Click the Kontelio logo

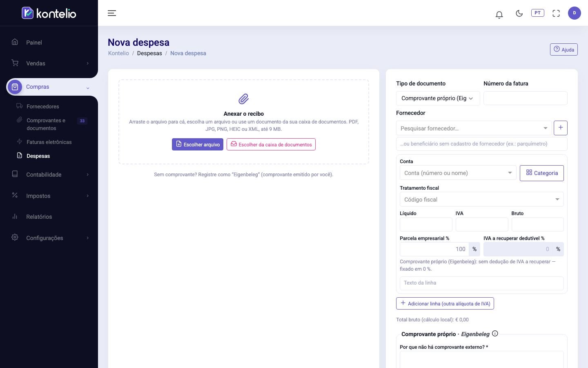point(49,13)
